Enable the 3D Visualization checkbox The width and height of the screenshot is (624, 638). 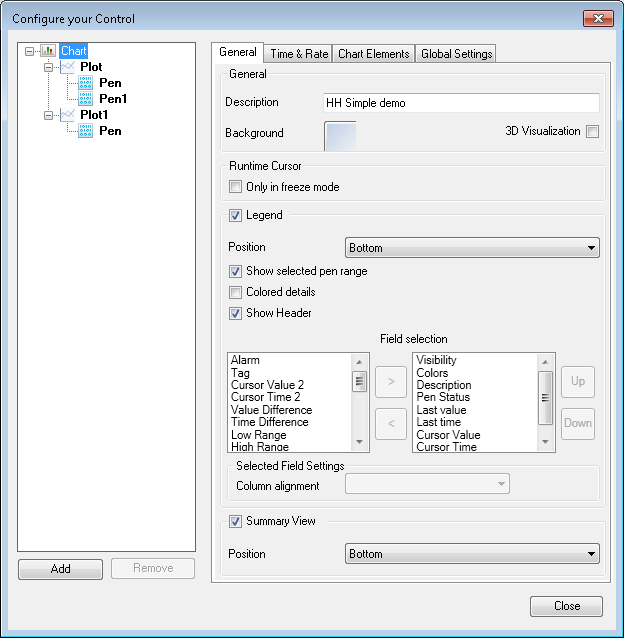(592, 132)
